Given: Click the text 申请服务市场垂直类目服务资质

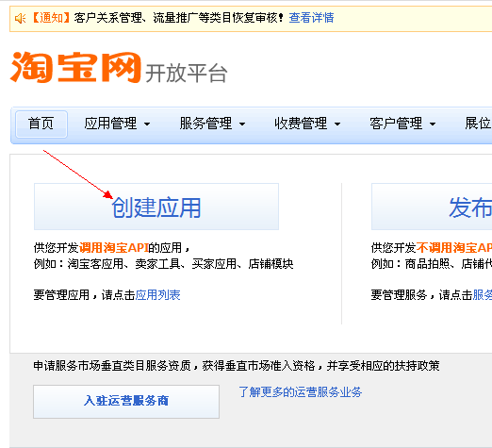Looking at the screenshot, I should point(112,366).
